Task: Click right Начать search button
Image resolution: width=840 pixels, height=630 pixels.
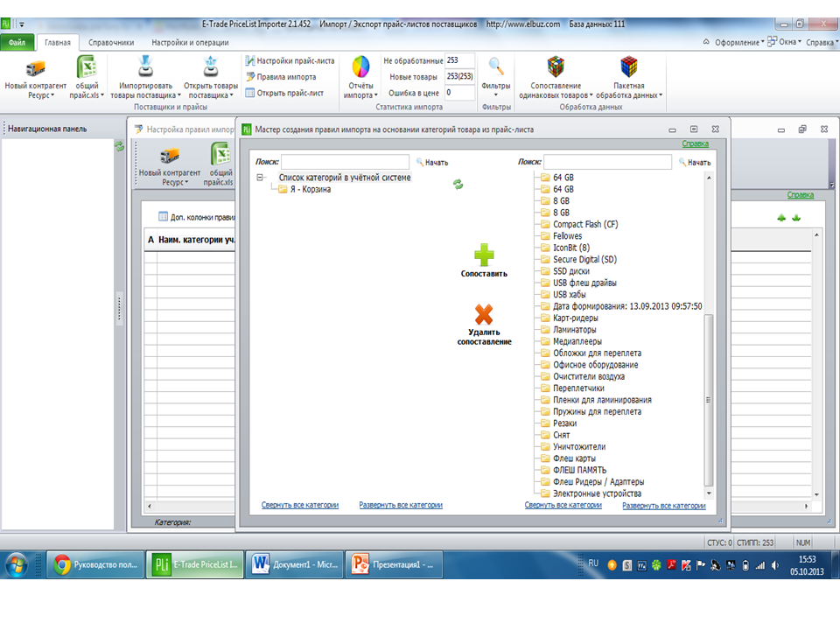Action: (695, 163)
